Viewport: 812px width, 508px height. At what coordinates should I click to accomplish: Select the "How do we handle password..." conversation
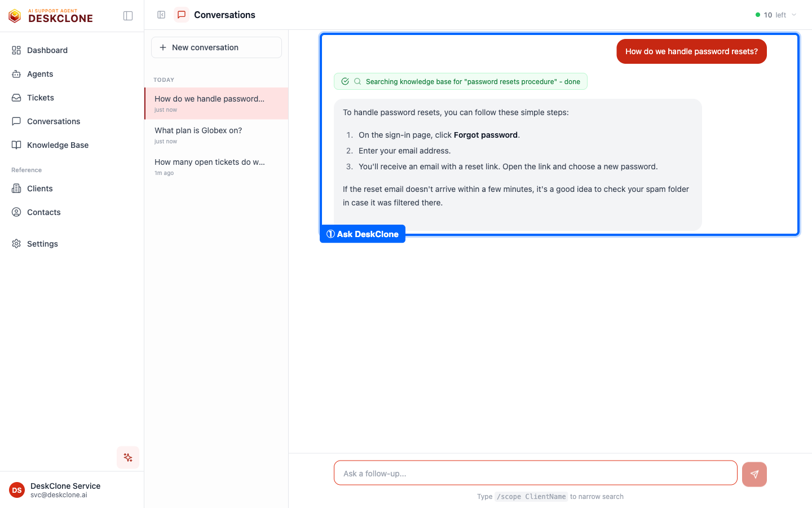click(x=217, y=103)
